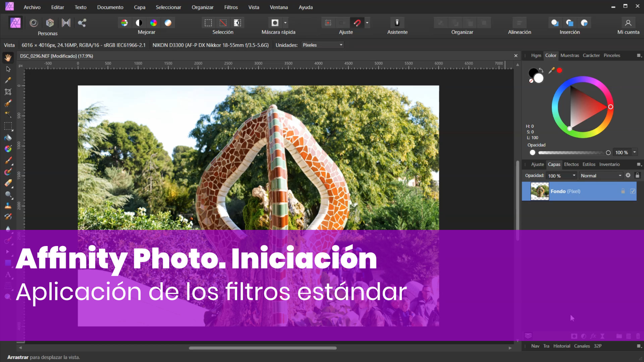This screenshot has width=644, height=362.
Task: Switch to the Pinceles tab
Action: point(612,55)
